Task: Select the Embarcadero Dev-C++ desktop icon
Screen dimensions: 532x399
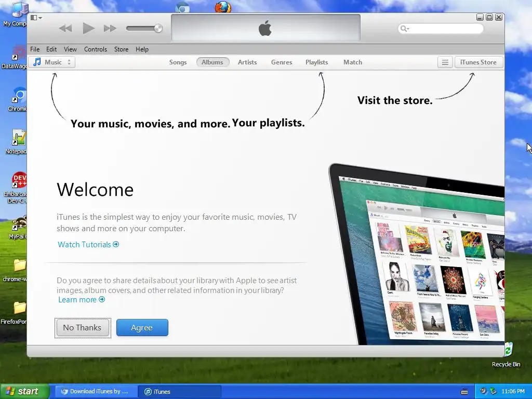Action: pyautogui.click(x=16, y=188)
